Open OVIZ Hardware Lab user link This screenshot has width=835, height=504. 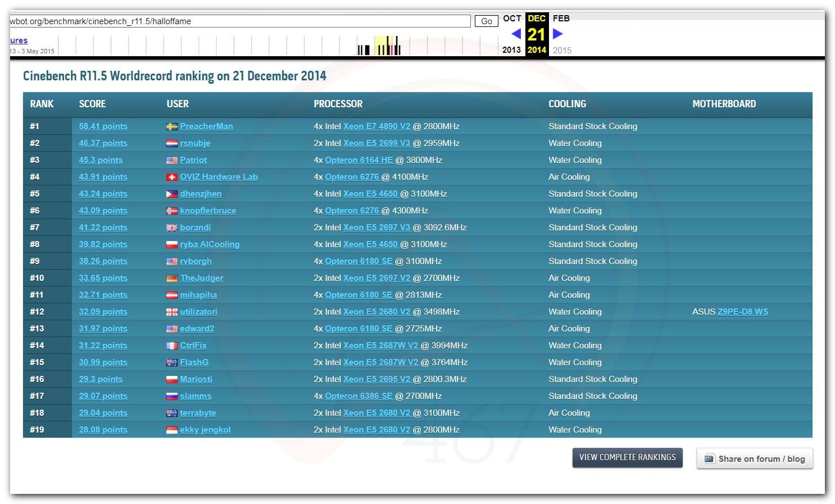click(x=219, y=177)
